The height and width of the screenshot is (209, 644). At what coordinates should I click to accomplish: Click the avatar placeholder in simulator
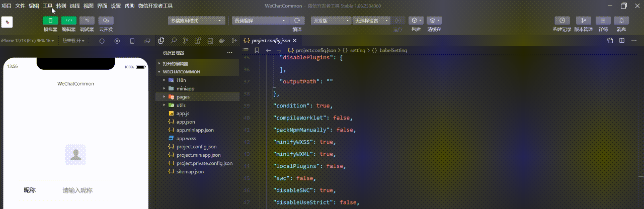[x=76, y=155]
